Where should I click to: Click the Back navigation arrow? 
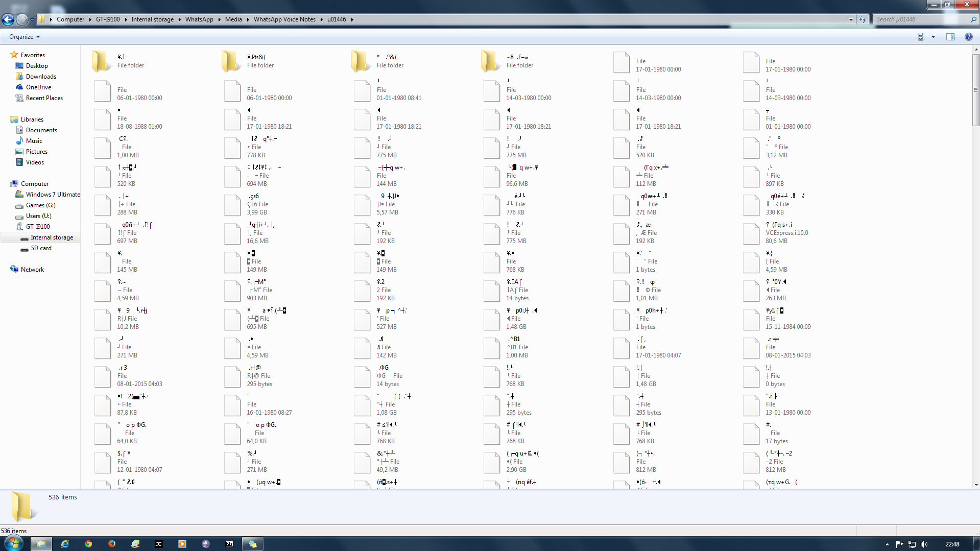8,19
